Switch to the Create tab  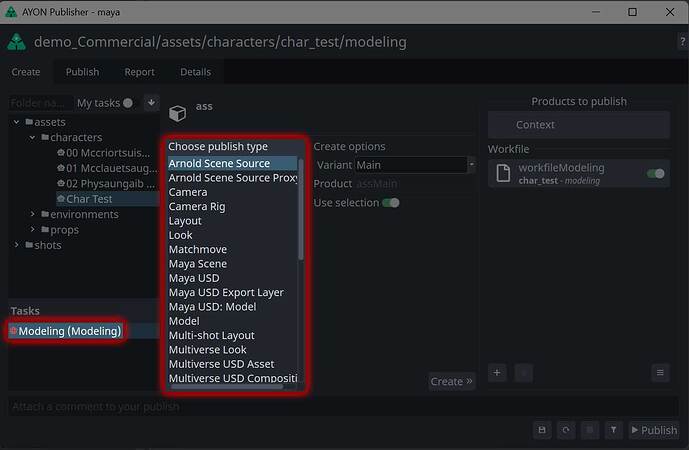[26, 72]
